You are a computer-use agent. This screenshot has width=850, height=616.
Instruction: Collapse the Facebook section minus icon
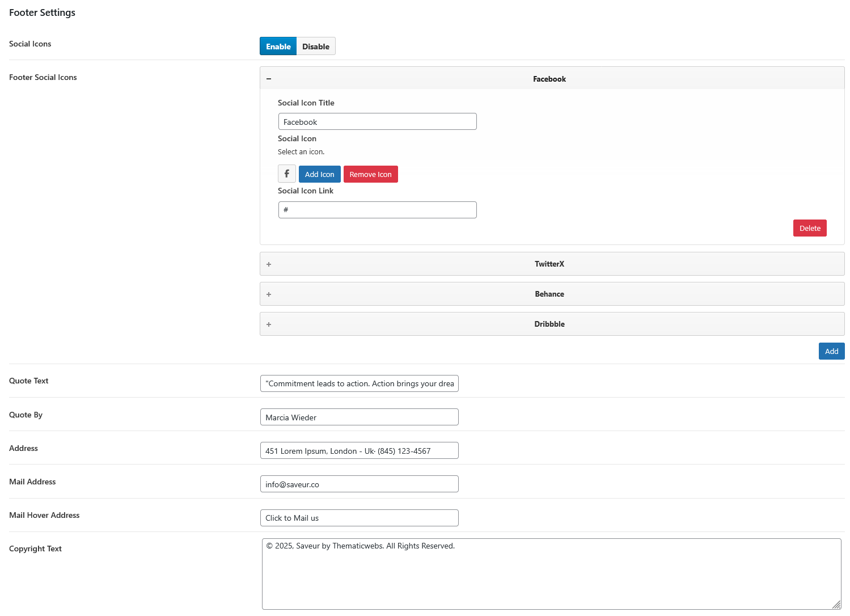(269, 79)
